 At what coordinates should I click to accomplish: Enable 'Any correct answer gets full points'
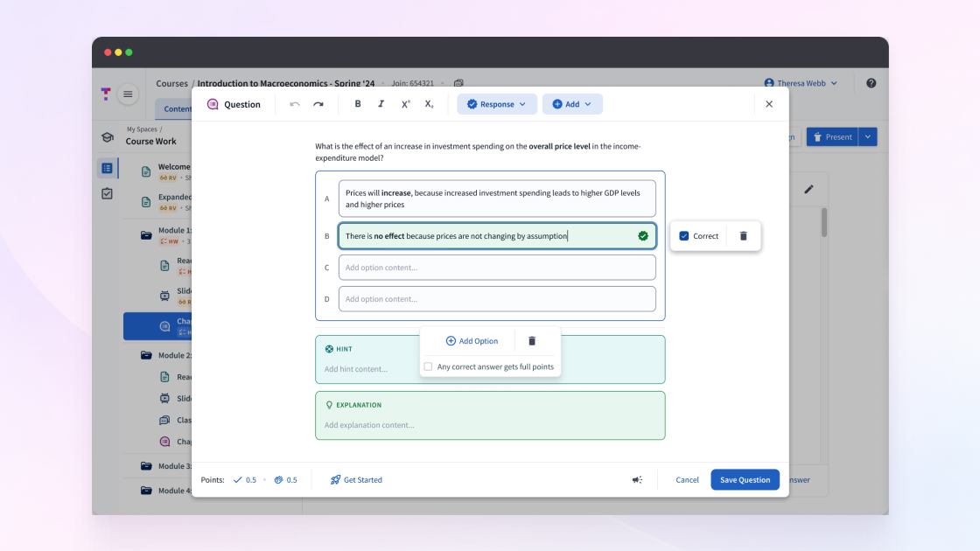[428, 367]
